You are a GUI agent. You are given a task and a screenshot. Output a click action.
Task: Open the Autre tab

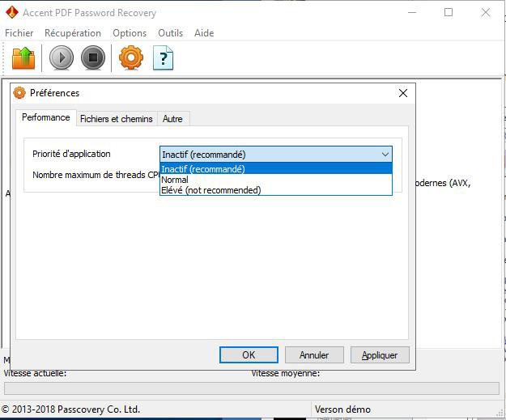pyautogui.click(x=172, y=119)
